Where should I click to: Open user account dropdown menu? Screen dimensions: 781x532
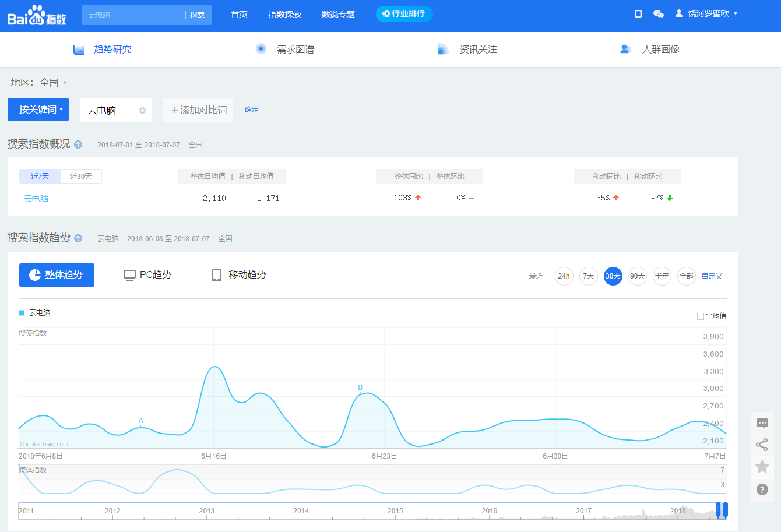click(x=708, y=14)
